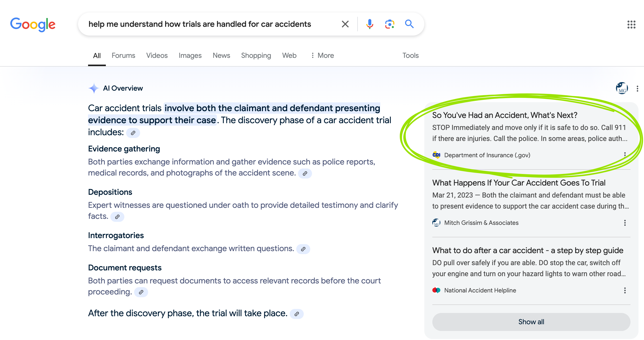This screenshot has width=644, height=340.
Task: Click the 'AI Overview' label
Action: [x=123, y=88]
